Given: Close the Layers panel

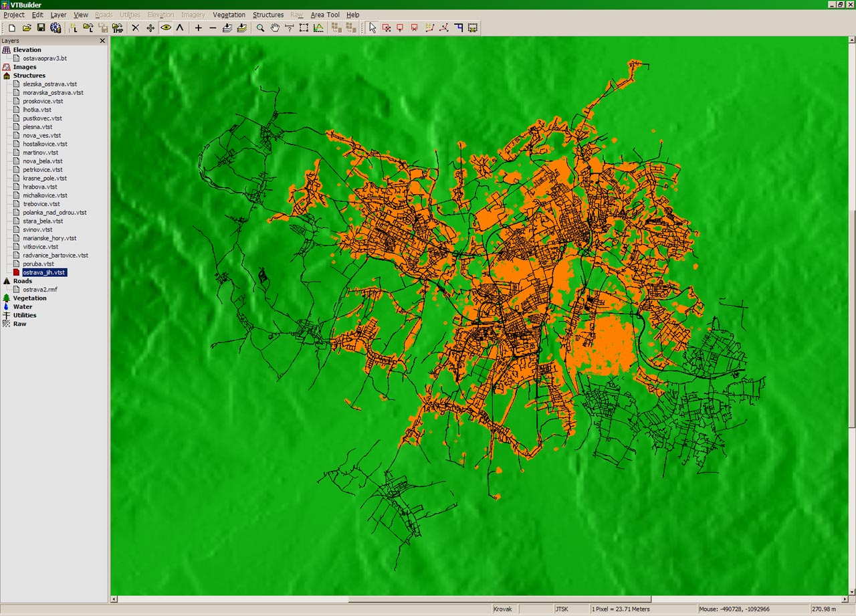Looking at the screenshot, I should coord(102,41).
